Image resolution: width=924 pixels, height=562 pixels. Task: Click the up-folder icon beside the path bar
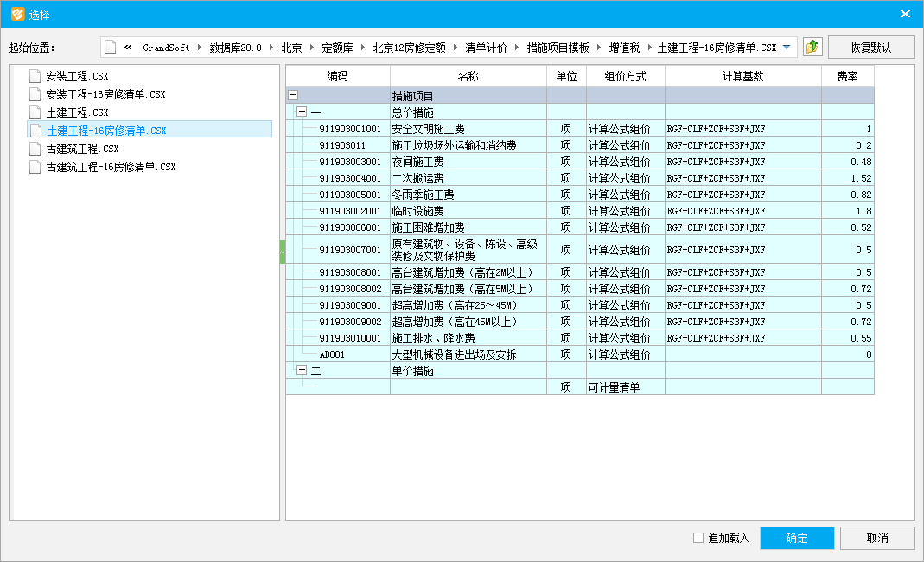(812, 48)
